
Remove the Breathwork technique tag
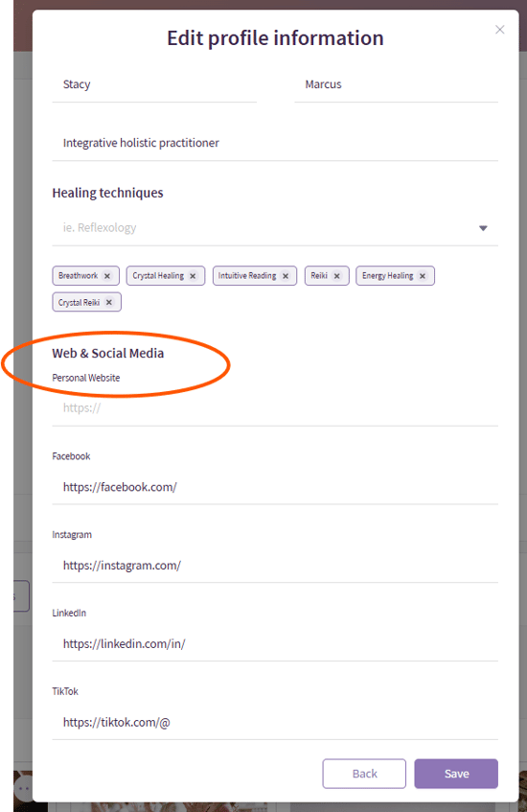107,276
